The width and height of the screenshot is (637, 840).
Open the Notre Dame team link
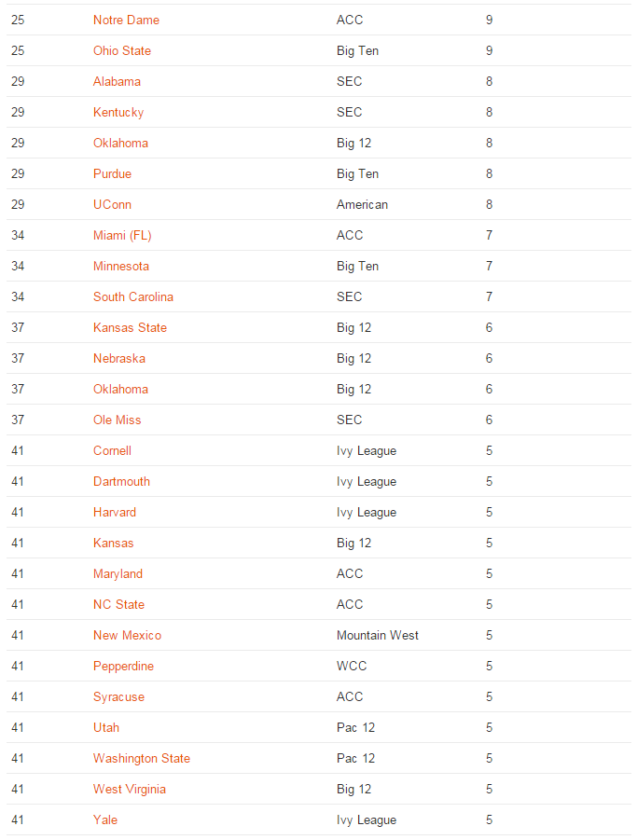(x=126, y=20)
